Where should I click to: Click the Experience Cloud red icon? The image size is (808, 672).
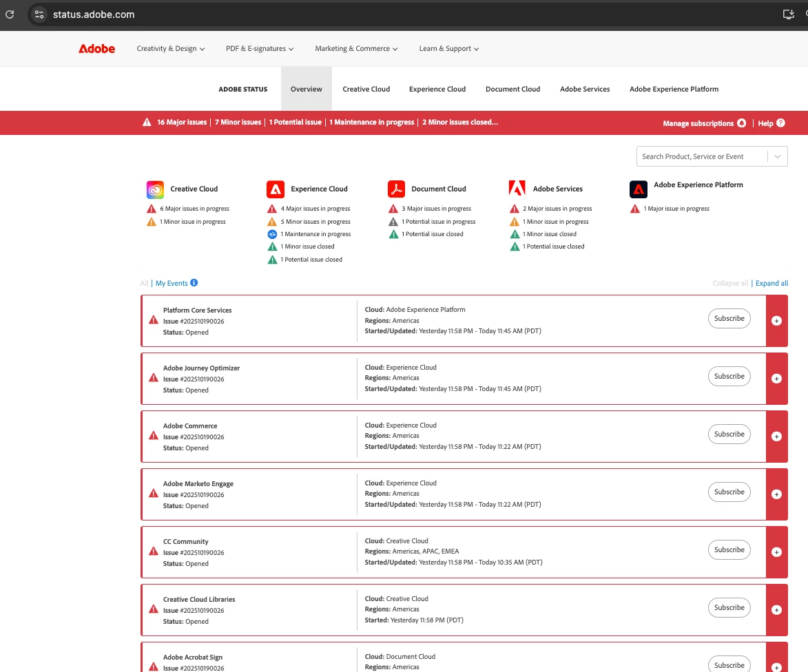pyautogui.click(x=276, y=189)
